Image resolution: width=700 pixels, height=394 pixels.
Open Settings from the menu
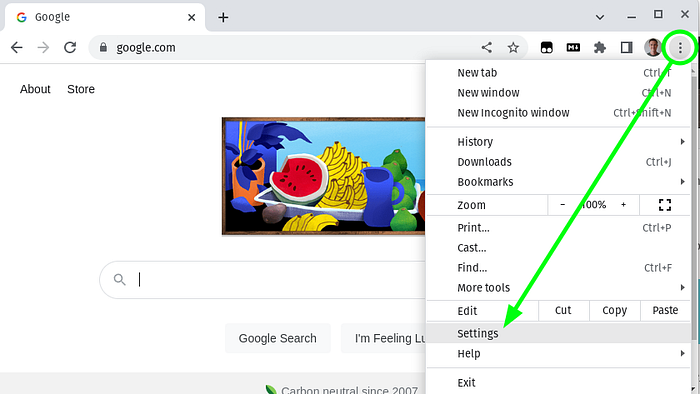pyautogui.click(x=558, y=333)
